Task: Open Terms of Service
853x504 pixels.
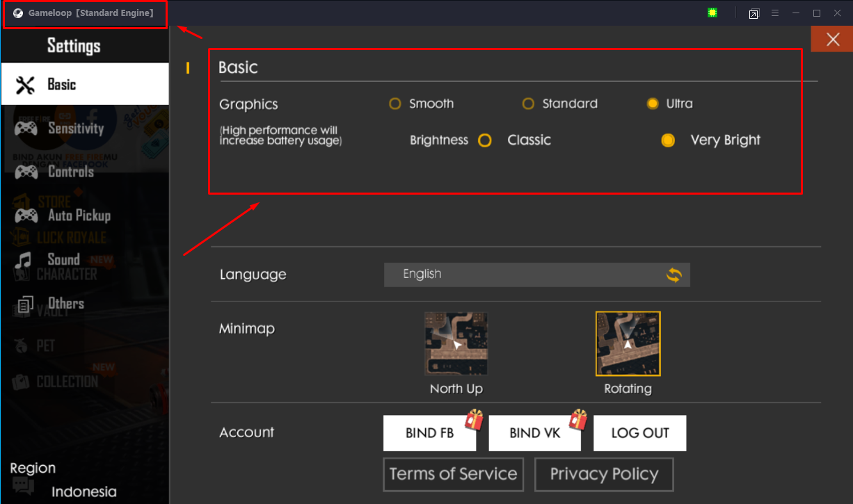Action: click(454, 474)
